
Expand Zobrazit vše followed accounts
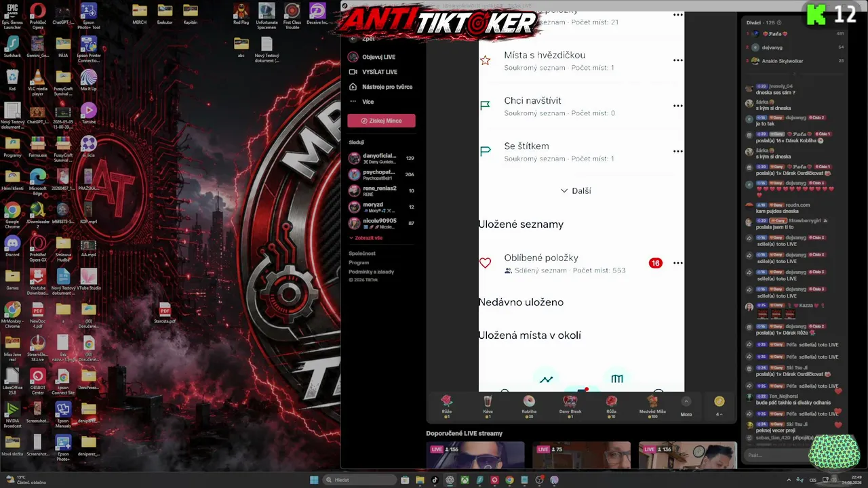[366, 238]
